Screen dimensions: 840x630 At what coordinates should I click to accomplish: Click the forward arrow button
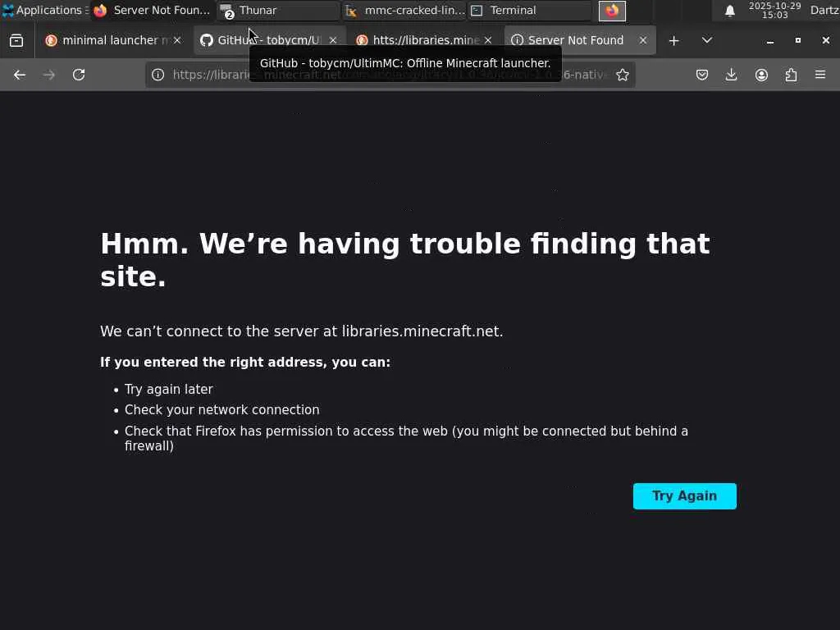(49, 75)
